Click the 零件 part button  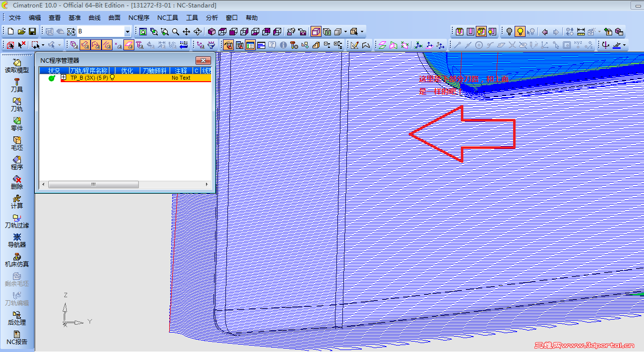(x=17, y=124)
